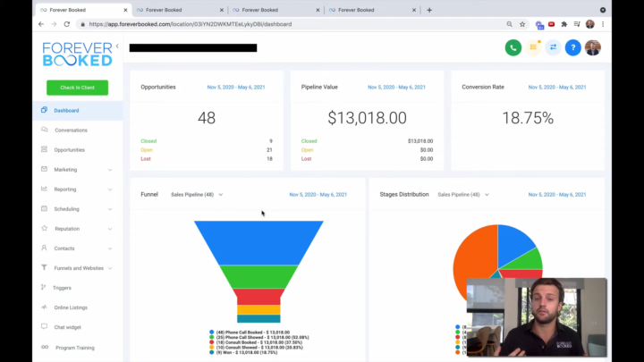Click the date range on the Conversion Rate card
The height and width of the screenshot is (362, 644).
(556, 88)
